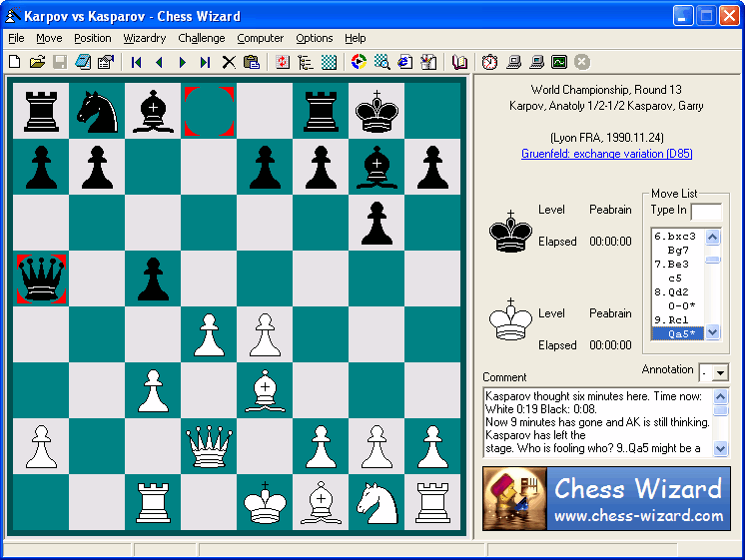Image resolution: width=745 pixels, height=560 pixels.
Task: Jump to first move with the start arrow
Action: (136, 62)
